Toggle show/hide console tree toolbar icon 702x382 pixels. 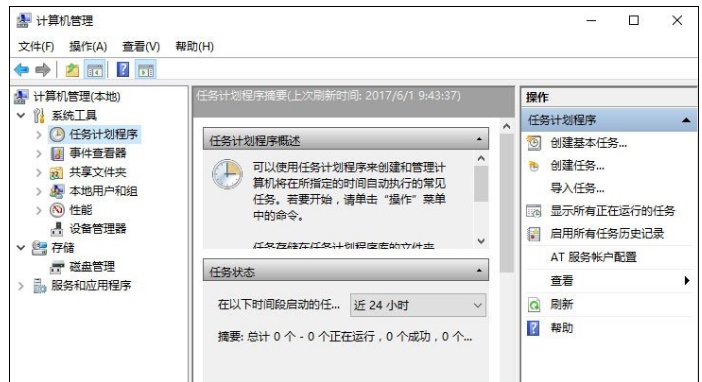(95, 70)
